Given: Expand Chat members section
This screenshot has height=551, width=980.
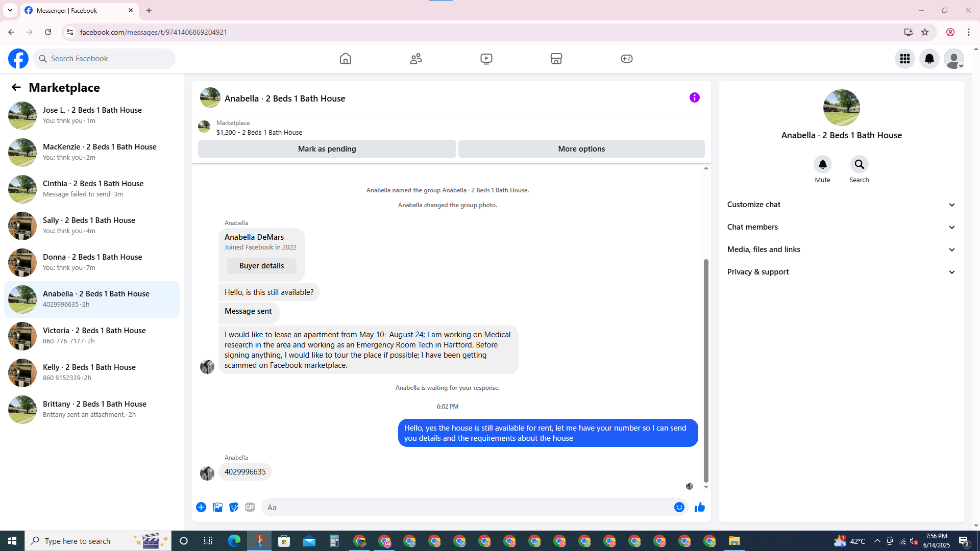Looking at the screenshot, I should [x=841, y=227].
